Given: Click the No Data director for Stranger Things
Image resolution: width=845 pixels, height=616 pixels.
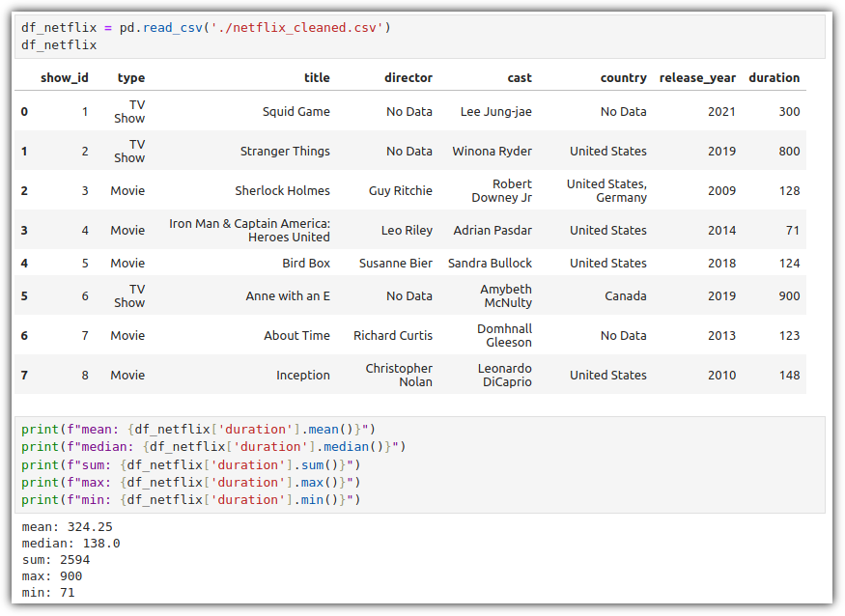Looking at the screenshot, I should coord(409,151).
